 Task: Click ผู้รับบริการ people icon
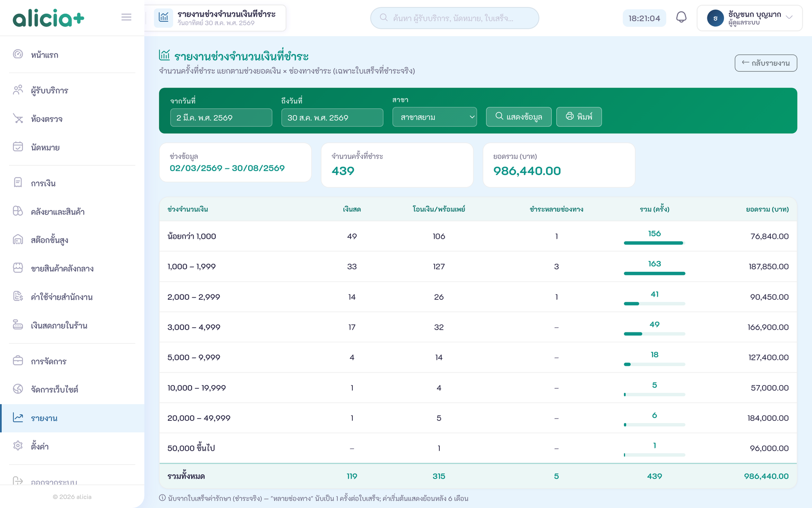[18, 90]
